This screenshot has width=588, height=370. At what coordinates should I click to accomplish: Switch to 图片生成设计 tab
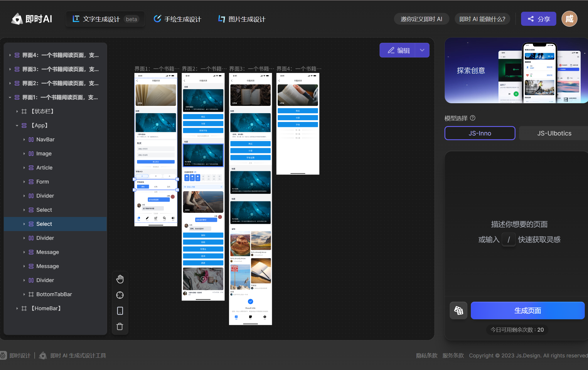pyautogui.click(x=242, y=19)
